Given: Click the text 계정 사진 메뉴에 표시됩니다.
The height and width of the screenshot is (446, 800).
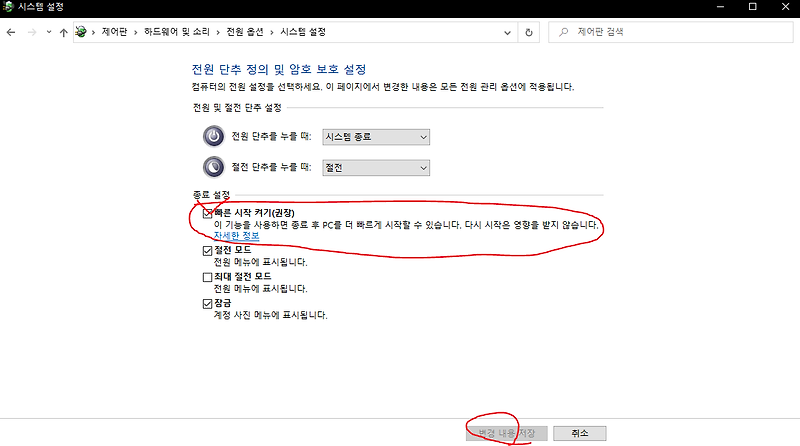Looking at the screenshot, I should (x=270, y=315).
